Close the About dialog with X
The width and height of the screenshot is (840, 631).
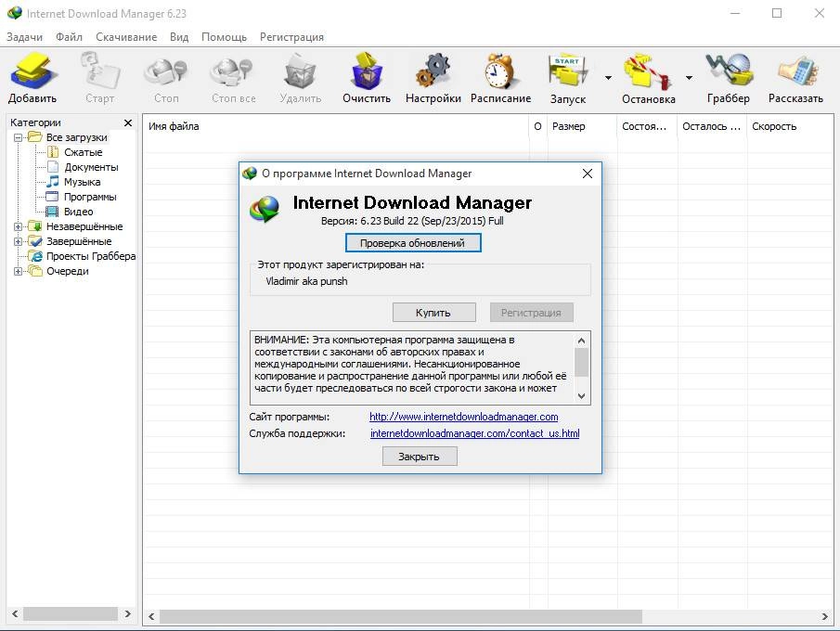tap(588, 174)
